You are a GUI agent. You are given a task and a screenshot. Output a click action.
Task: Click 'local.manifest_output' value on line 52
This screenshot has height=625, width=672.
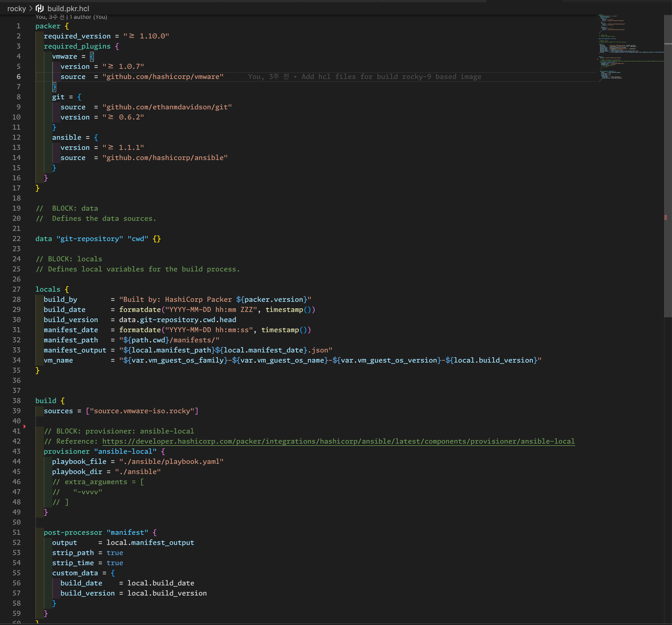150,542
